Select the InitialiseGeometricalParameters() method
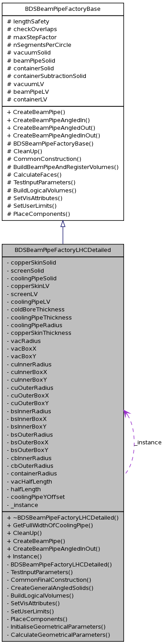 click(x=56, y=627)
